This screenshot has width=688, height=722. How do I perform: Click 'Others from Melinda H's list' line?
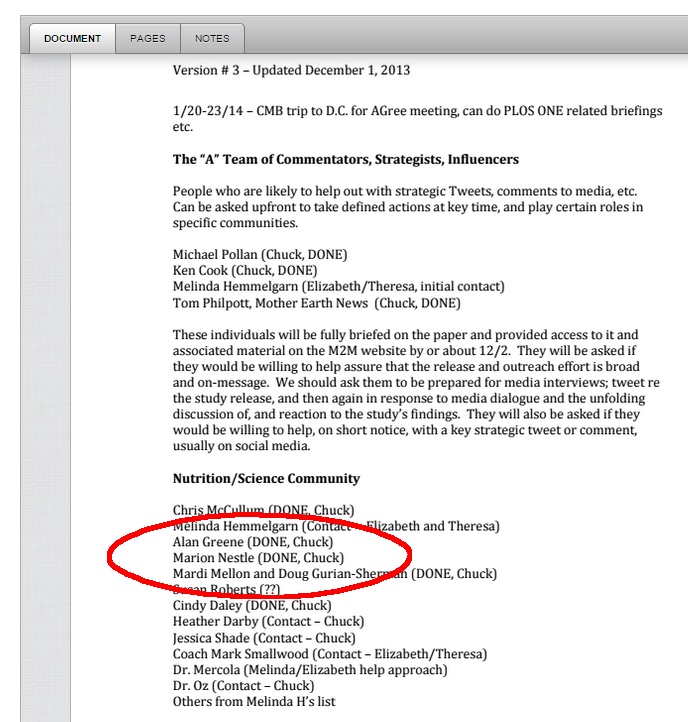point(254,702)
